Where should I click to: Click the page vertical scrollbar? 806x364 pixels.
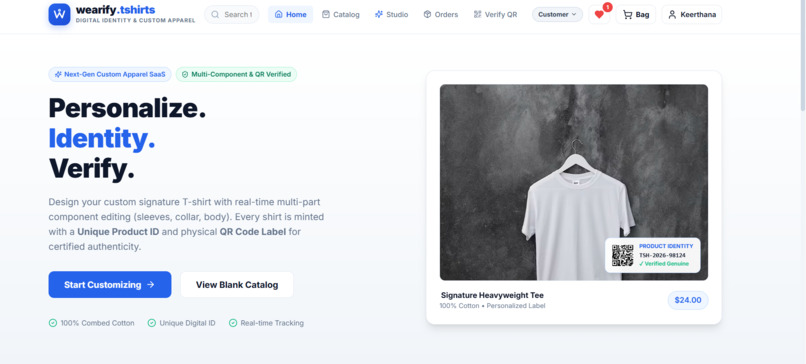coord(802,56)
